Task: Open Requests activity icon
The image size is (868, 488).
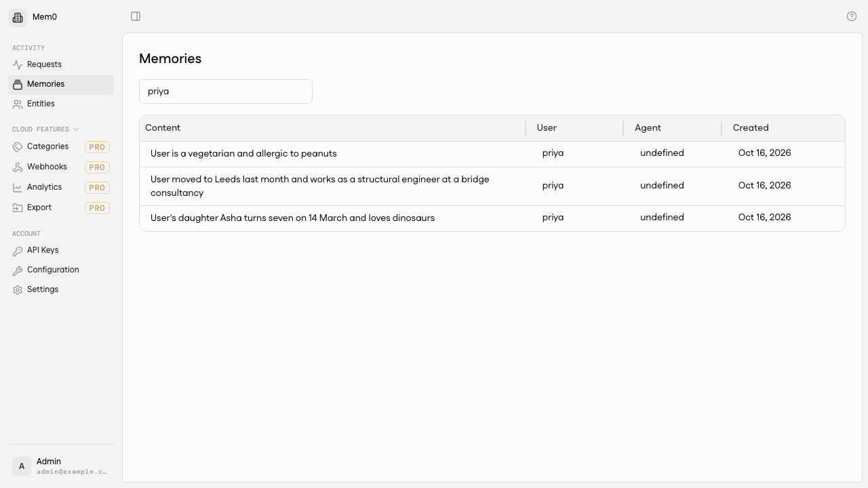Action: 18,64
